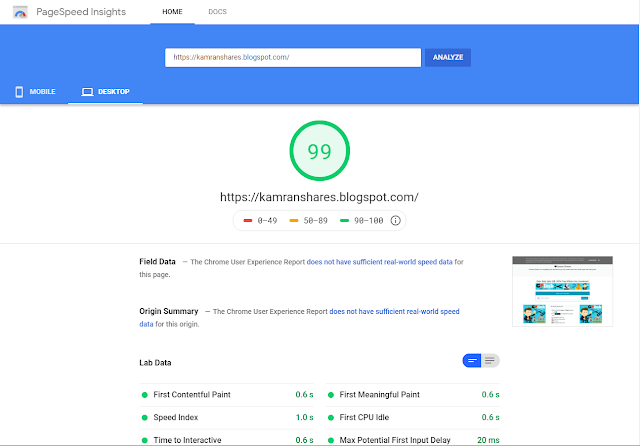Click First CPU Idle value 0.6 s
Viewport: 640px width, 446px height.
coord(491,417)
